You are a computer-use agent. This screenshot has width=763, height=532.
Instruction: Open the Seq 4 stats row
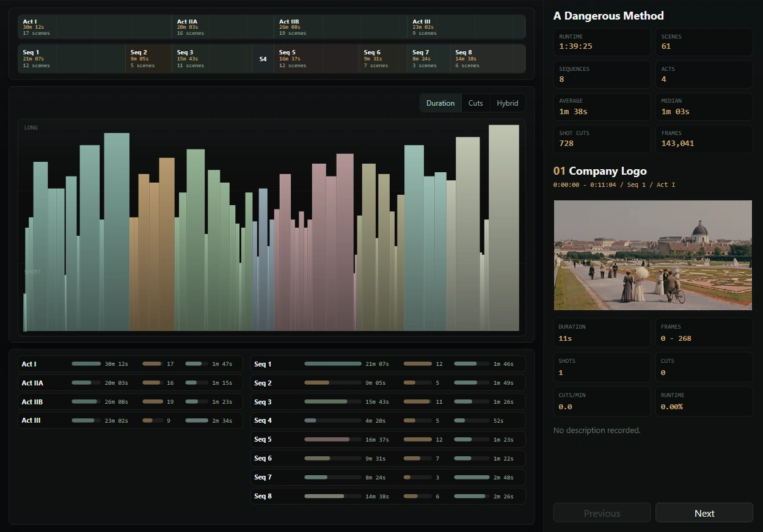click(388, 420)
